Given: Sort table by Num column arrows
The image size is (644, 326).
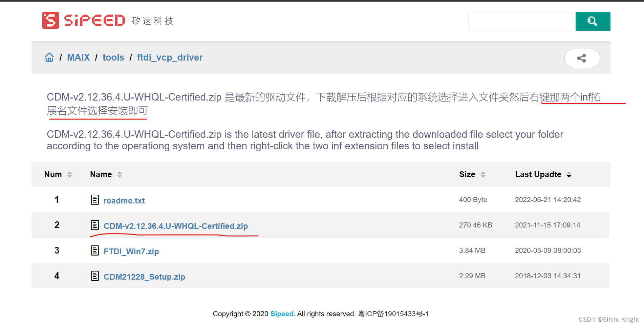Looking at the screenshot, I should [x=69, y=174].
